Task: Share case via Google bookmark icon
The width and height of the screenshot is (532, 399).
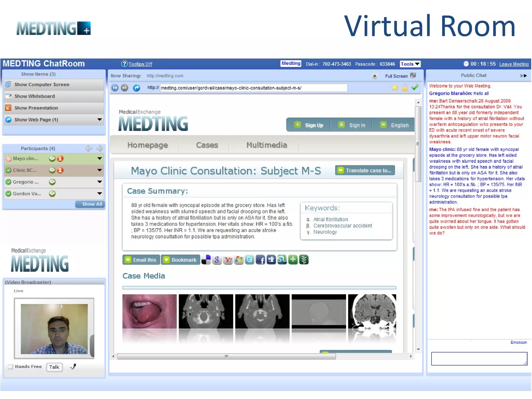Action: click(217, 260)
